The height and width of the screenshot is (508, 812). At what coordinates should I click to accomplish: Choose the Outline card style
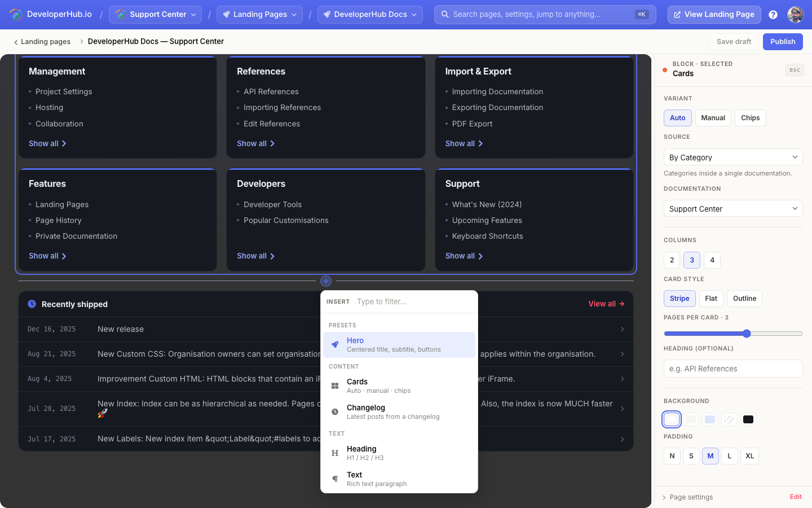tap(745, 299)
